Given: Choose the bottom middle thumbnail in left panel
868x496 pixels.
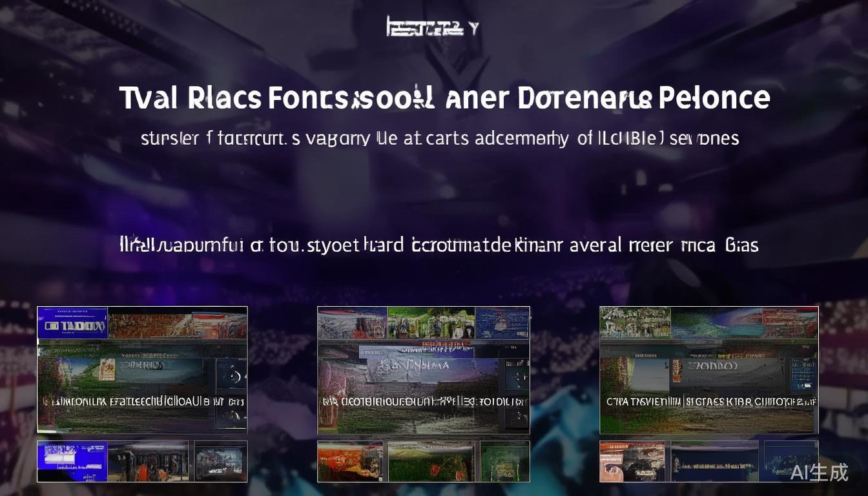Looking at the screenshot, I should coord(149,461).
